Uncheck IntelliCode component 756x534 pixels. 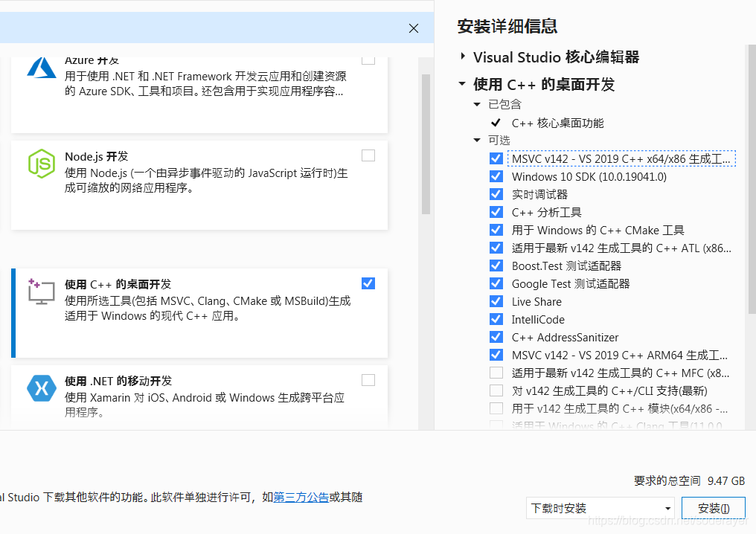point(496,319)
